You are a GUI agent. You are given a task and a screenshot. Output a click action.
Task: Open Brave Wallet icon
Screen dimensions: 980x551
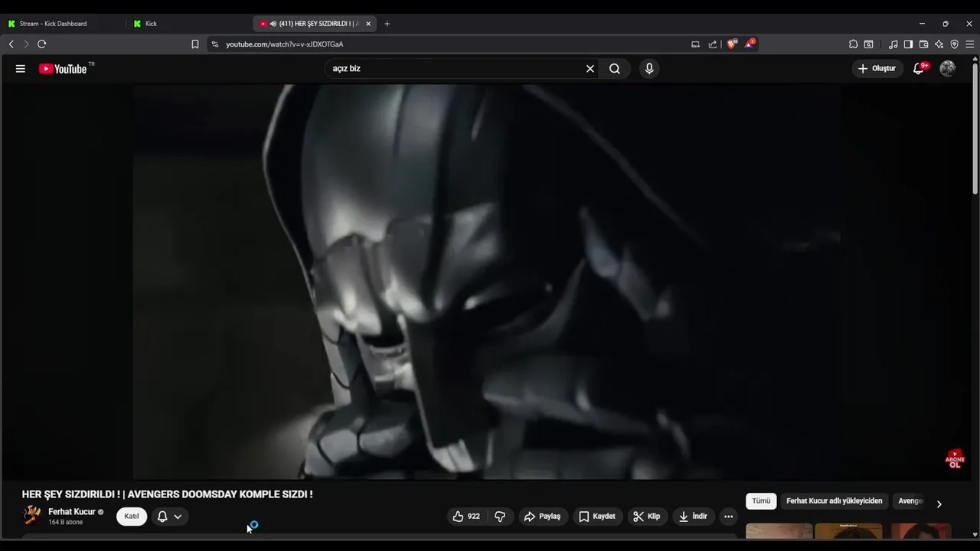(x=923, y=44)
